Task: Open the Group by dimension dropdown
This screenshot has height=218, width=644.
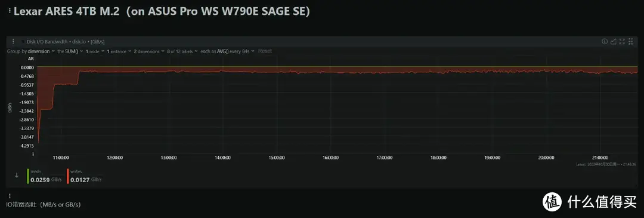Action: click(x=31, y=51)
